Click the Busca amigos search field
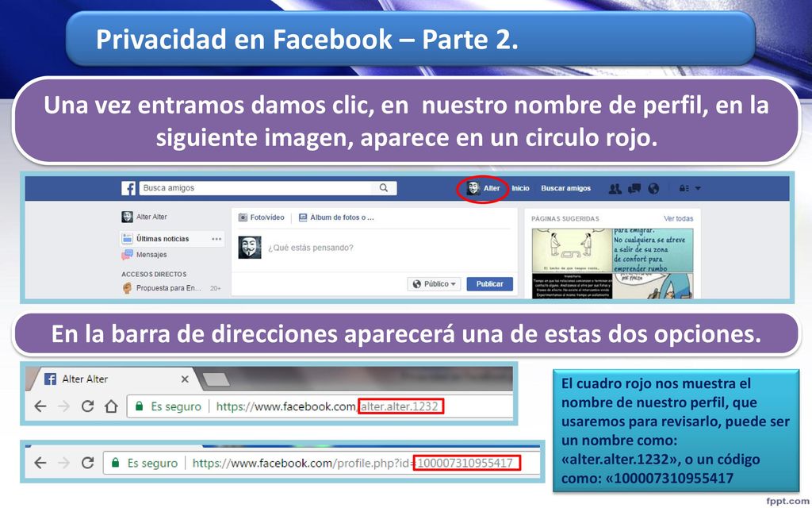This screenshot has width=812, height=508. coord(268,187)
